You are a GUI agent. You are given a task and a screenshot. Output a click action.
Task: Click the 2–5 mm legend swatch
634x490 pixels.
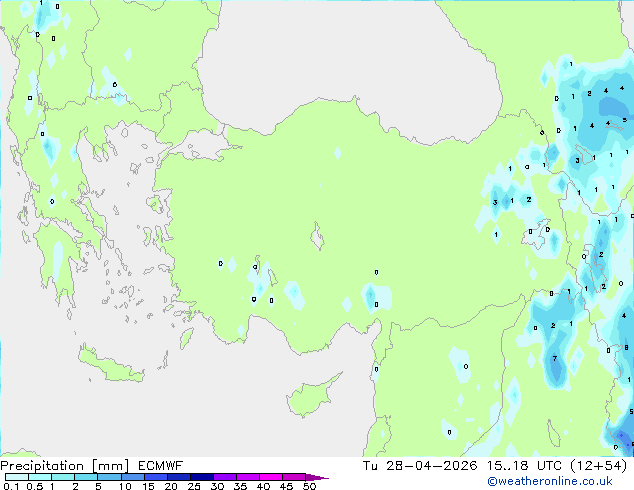(86, 477)
